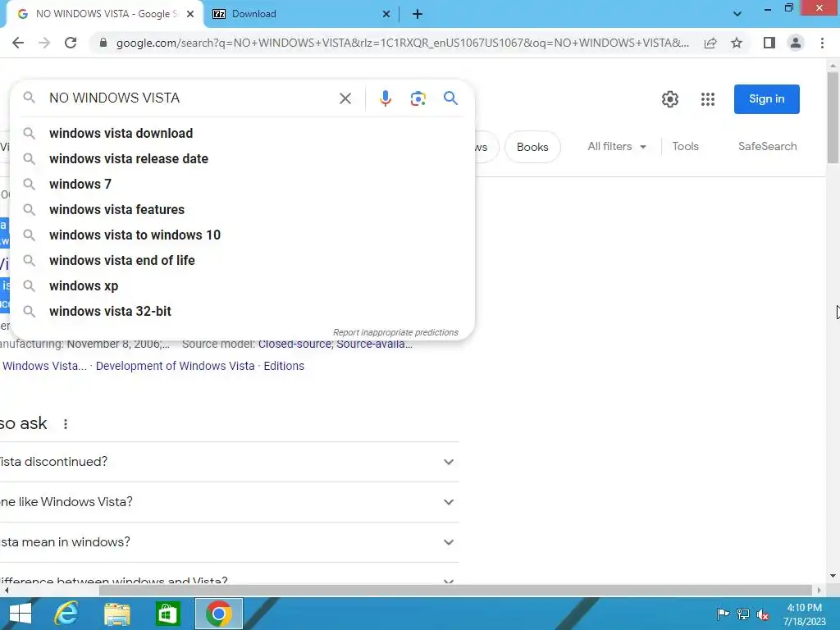840x630 pixels.
Task: Switch to the Download tab
Action: 302,14
